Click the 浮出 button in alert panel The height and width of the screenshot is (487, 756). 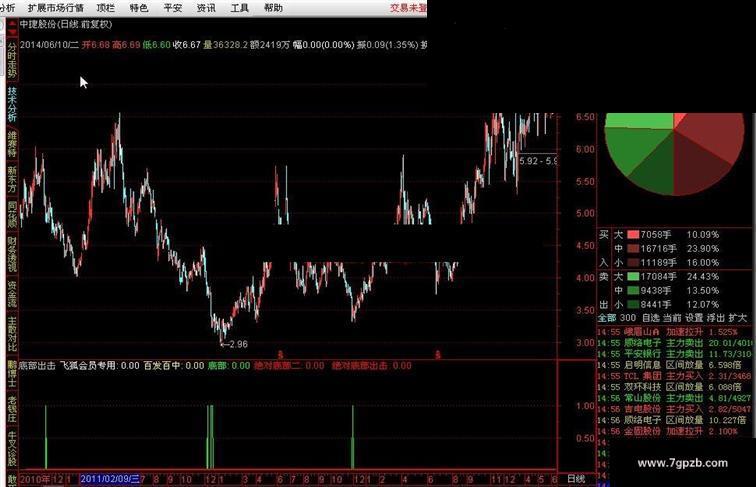[x=716, y=318]
